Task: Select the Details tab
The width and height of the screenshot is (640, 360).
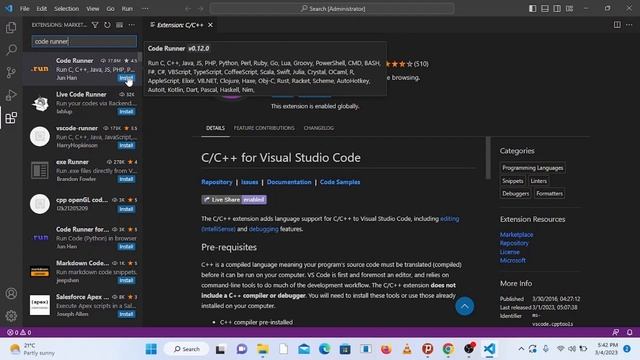Action: tap(215, 128)
